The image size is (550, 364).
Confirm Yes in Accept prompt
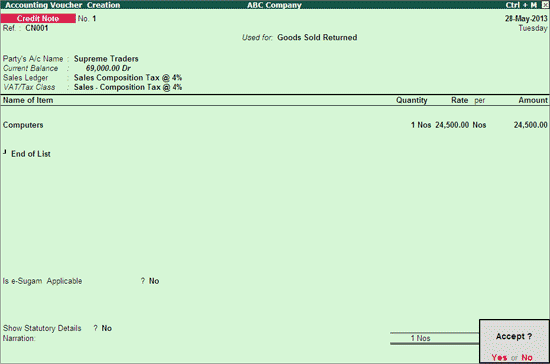point(499,357)
